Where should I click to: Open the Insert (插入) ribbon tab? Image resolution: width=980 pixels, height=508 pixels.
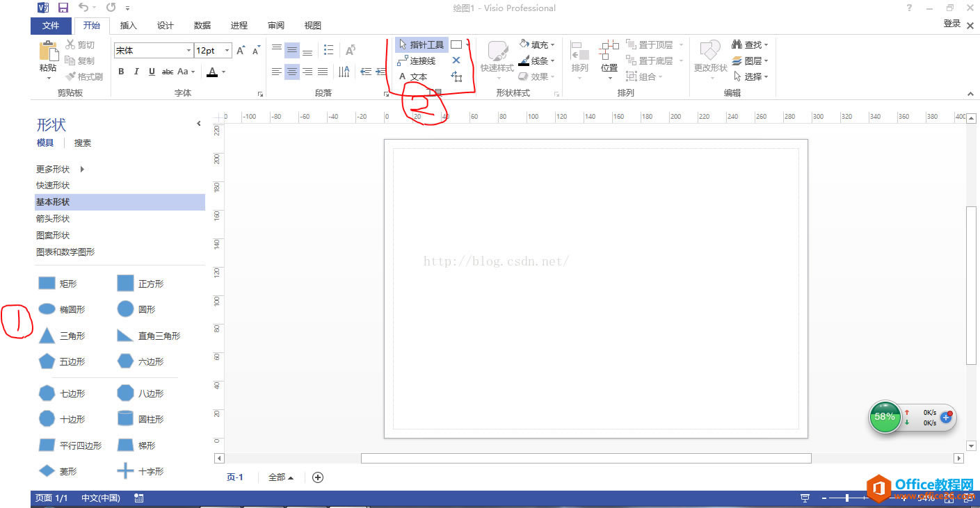tap(129, 26)
